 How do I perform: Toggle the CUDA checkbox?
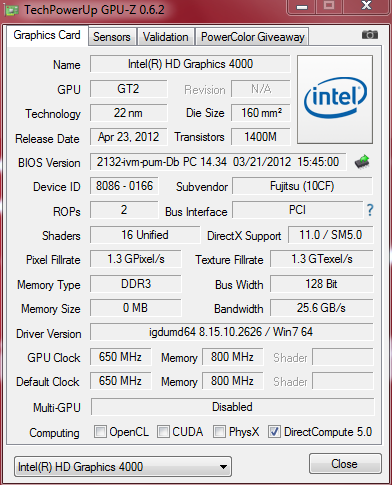[x=163, y=432]
